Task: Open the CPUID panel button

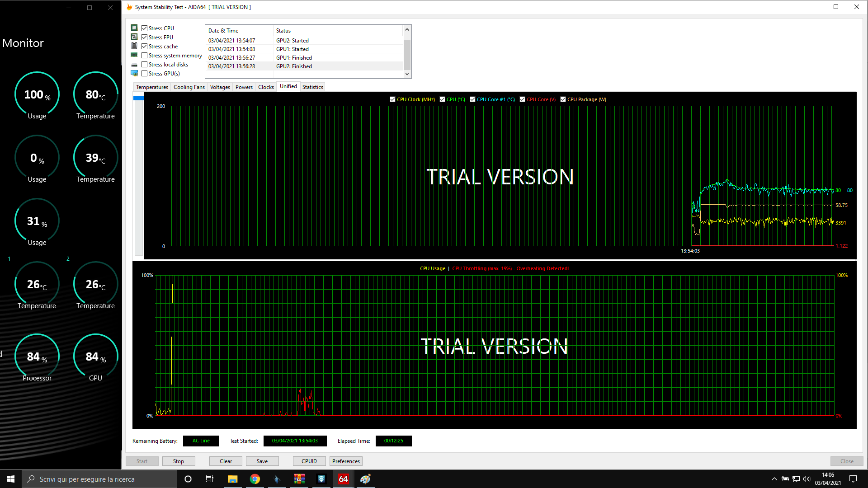Action: [x=309, y=461]
